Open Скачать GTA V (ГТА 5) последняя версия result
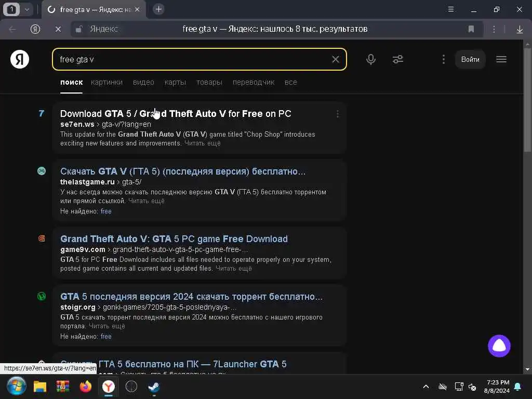The height and width of the screenshot is (399, 532). pos(183,171)
